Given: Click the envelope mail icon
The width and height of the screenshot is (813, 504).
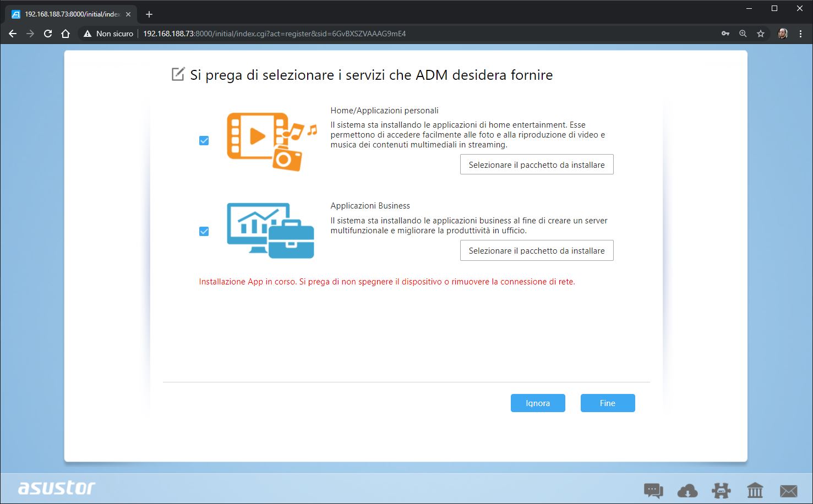Looking at the screenshot, I should pos(788,490).
